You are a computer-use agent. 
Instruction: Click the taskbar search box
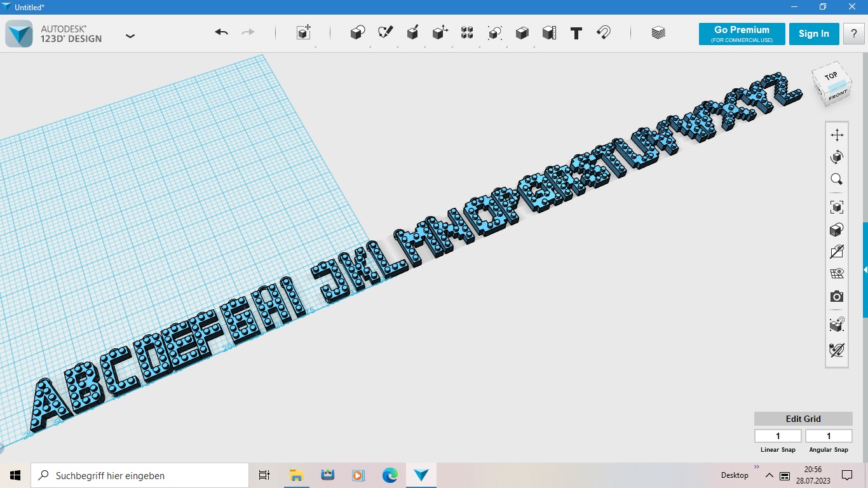click(140, 475)
